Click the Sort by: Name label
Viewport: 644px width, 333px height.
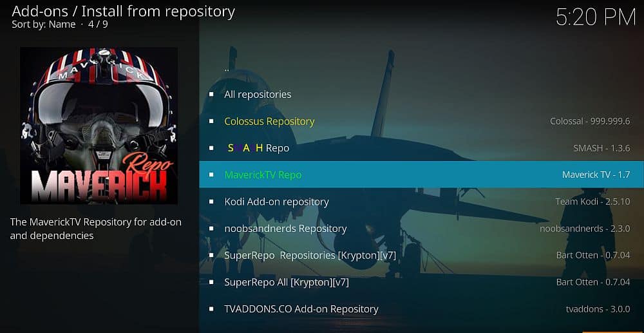[x=44, y=24]
